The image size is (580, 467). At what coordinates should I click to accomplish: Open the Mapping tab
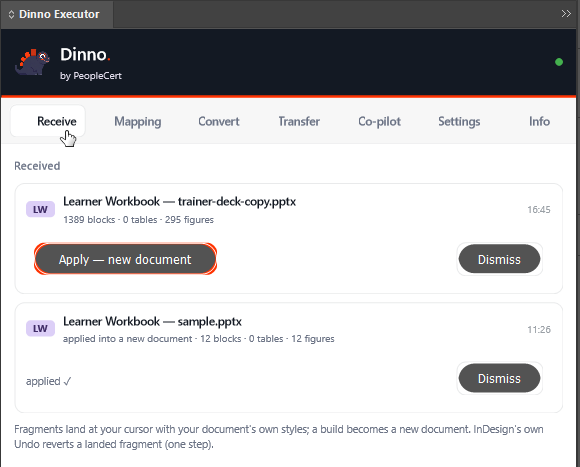(138, 121)
